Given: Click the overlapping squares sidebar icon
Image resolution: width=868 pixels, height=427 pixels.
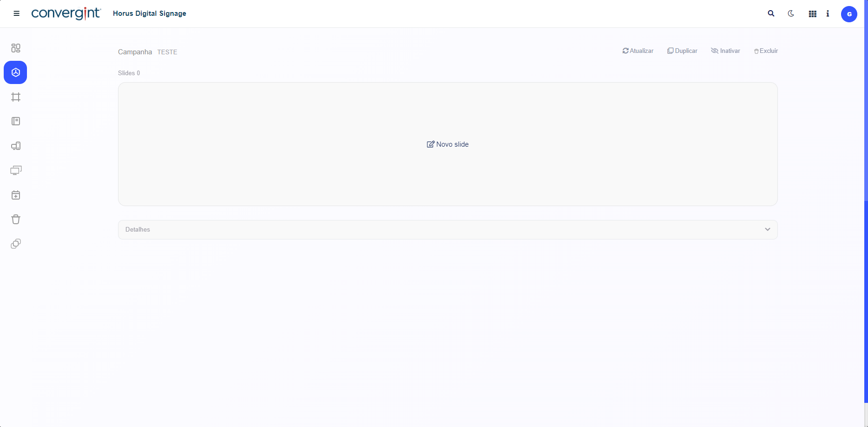Looking at the screenshot, I should click(16, 244).
